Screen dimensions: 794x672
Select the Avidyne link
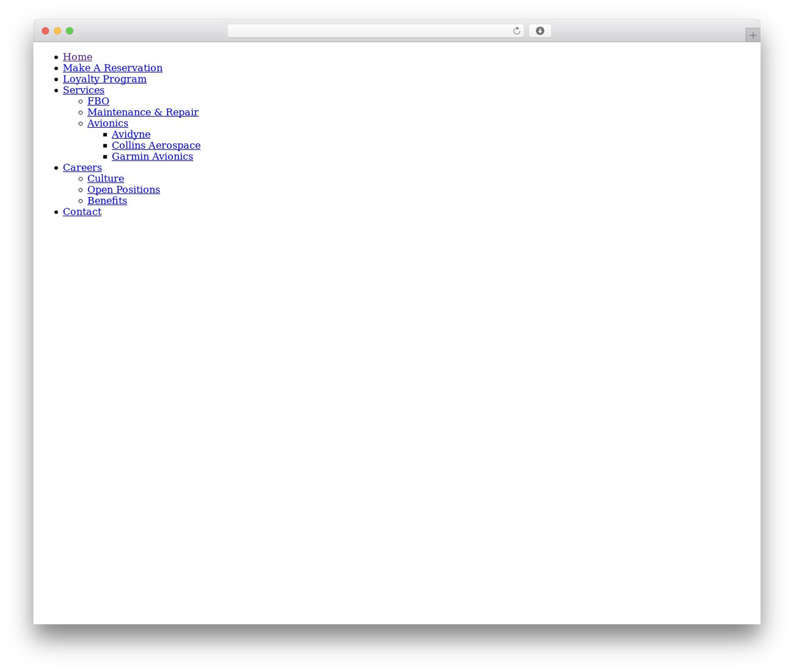(x=131, y=135)
